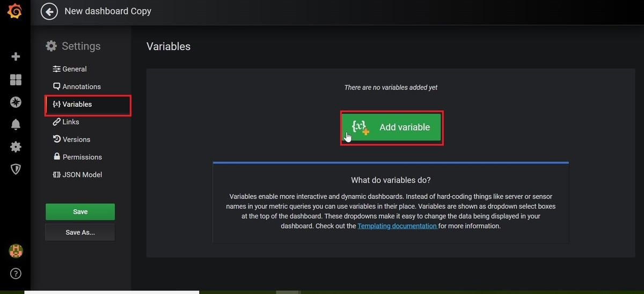Image resolution: width=644 pixels, height=294 pixels.
Task: Click the green Save button
Action: 80,212
